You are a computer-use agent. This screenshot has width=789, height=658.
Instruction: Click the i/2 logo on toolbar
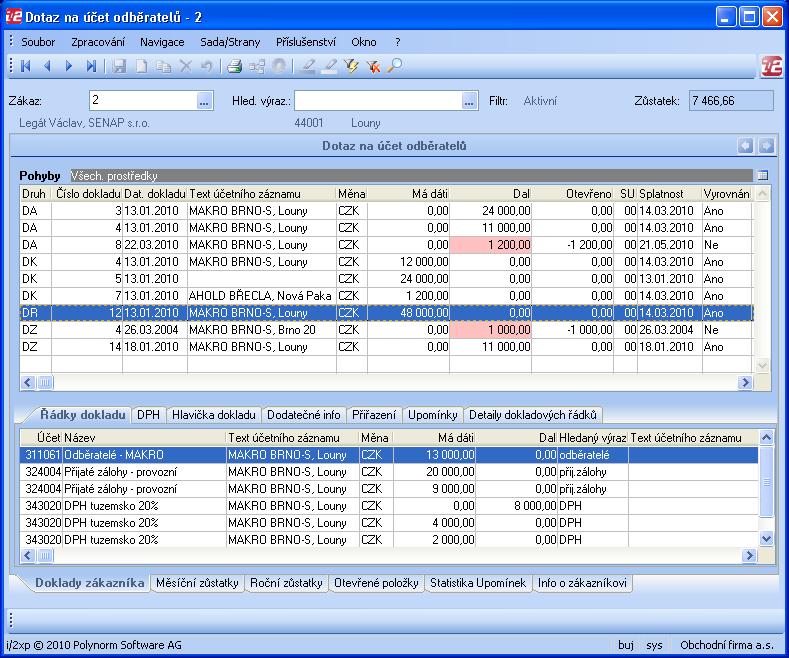771,66
